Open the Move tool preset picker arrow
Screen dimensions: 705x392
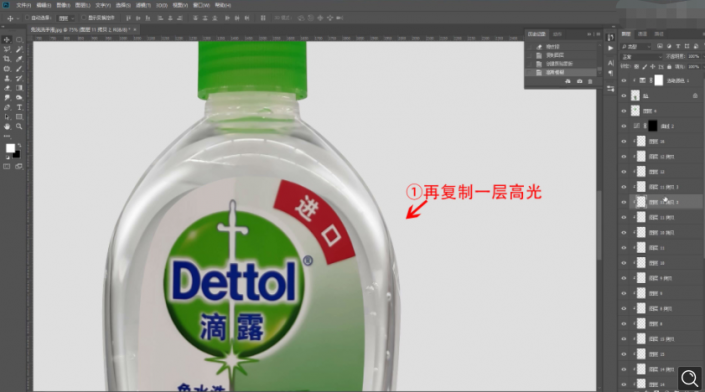point(17,18)
